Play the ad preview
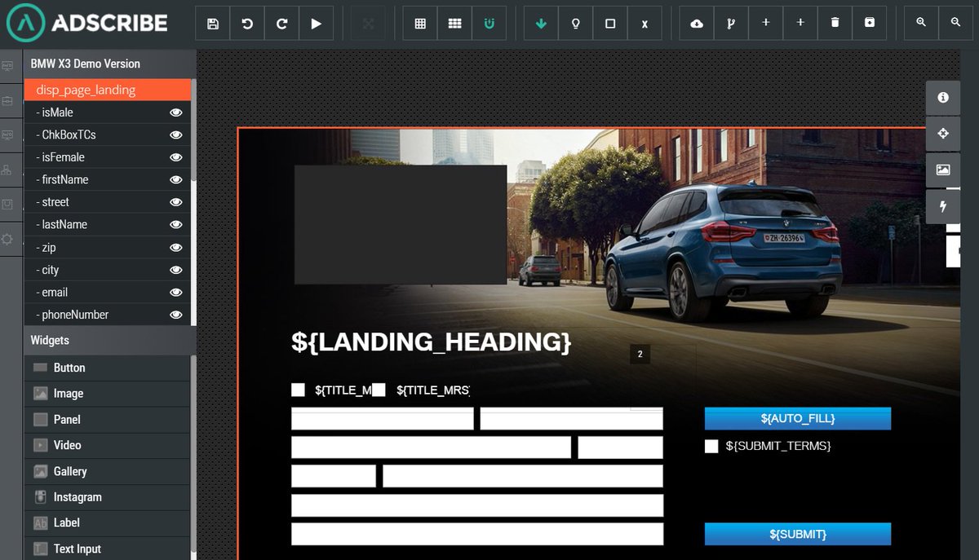This screenshot has width=979, height=560. tap(317, 24)
